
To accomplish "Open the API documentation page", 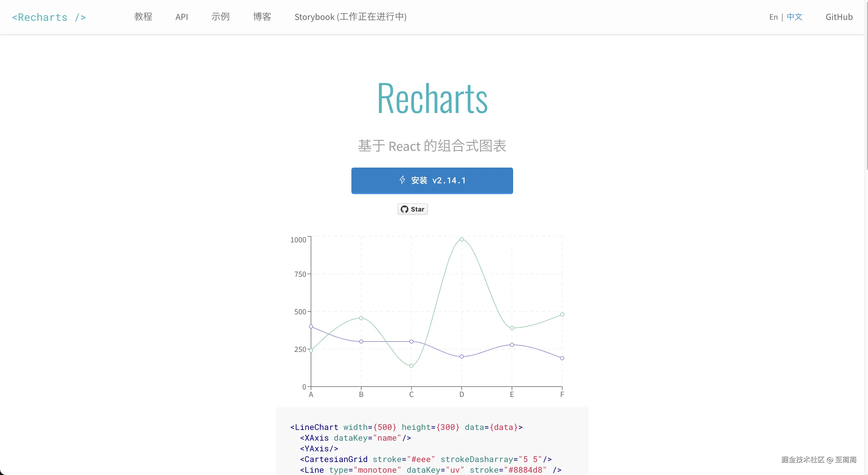I will (x=181, y=16).
